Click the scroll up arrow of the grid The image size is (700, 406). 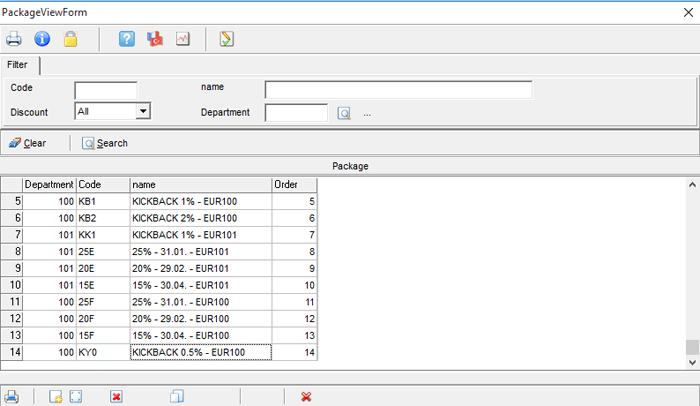pyautogui.click(x=692, y=184)
